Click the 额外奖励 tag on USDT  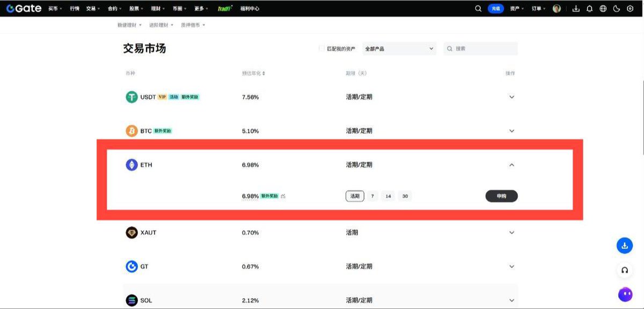point(190,97)
